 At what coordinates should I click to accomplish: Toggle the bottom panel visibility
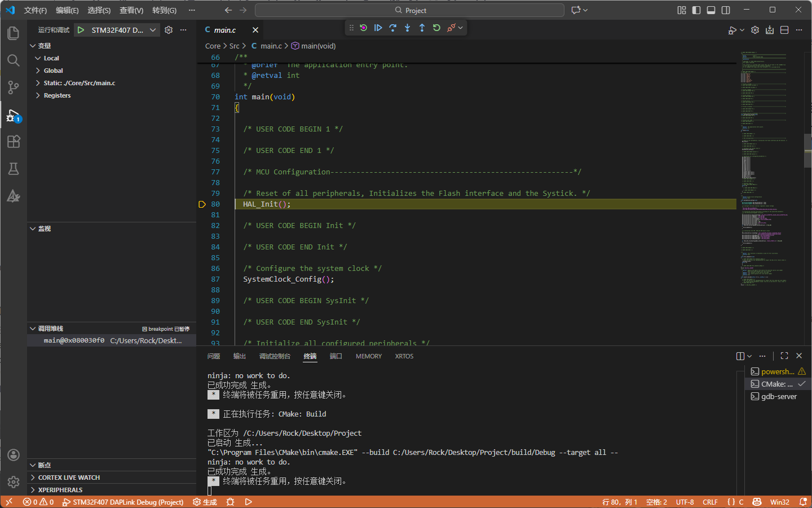[710, 10]
